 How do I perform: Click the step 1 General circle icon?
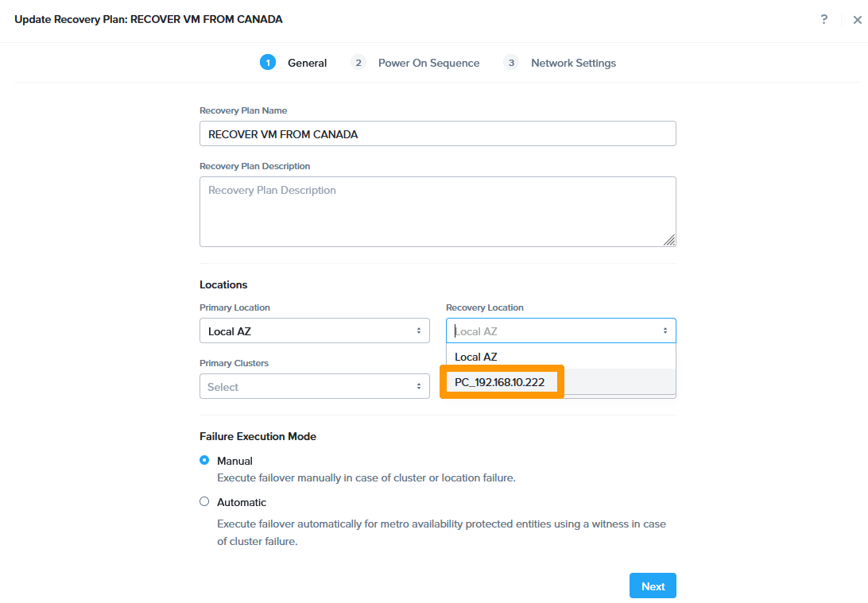[x=268, y=63]
